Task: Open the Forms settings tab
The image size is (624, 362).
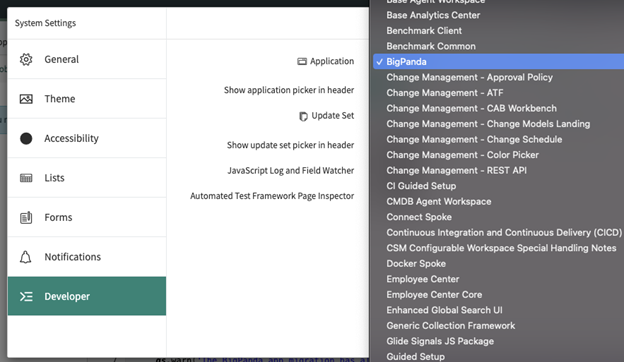Action: 87,217
